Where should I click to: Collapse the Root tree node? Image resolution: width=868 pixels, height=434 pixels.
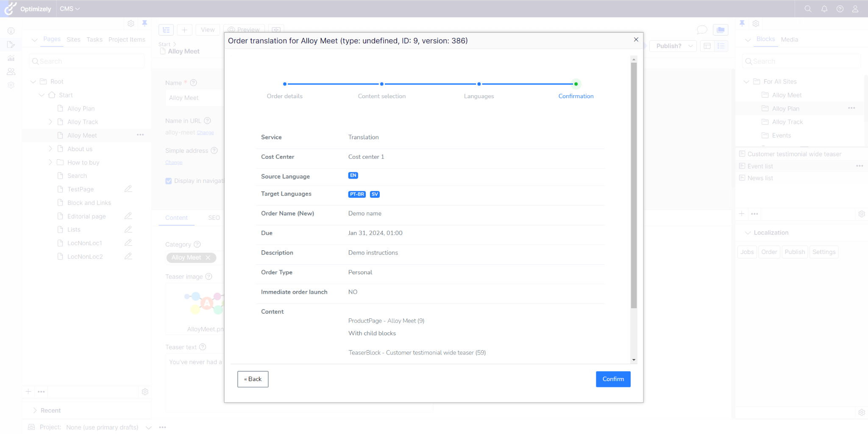click(x=33, y=81)
